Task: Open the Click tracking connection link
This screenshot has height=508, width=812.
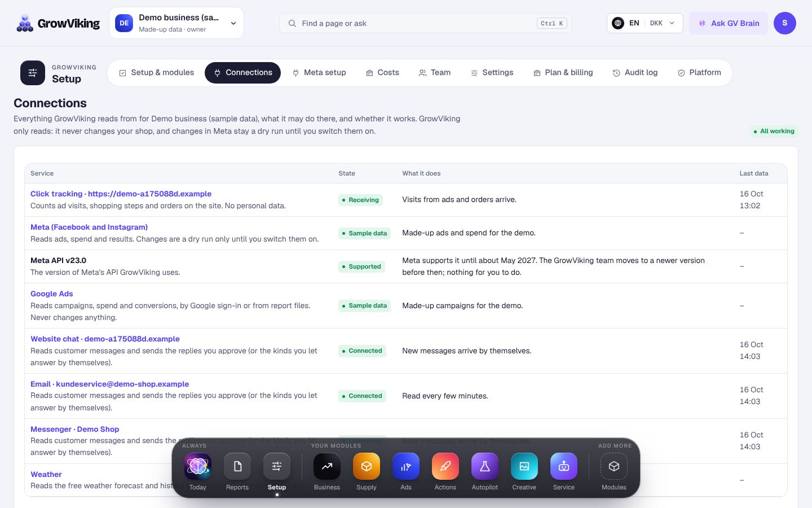Action: coord(121,194)
